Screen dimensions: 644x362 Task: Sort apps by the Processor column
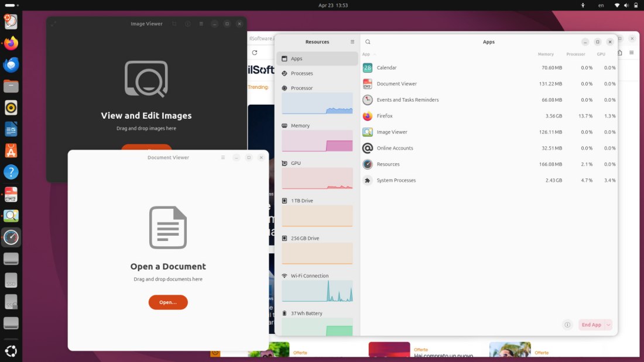(576, 54)
